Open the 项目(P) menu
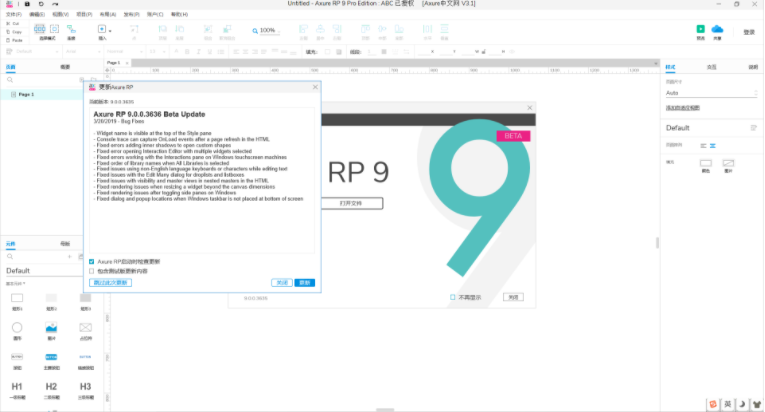The height and width of the screenshot is (412, 765). coord(84,15)
